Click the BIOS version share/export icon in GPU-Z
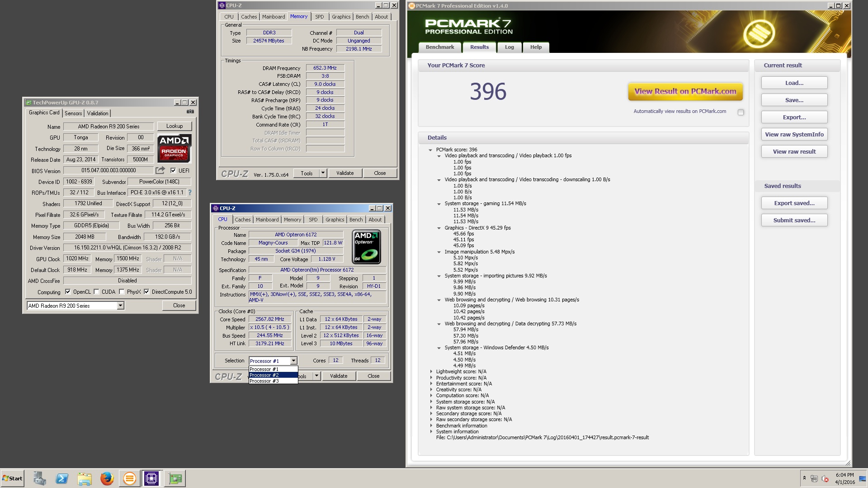This screenshot has height=488, width=868. coord(160,170)
